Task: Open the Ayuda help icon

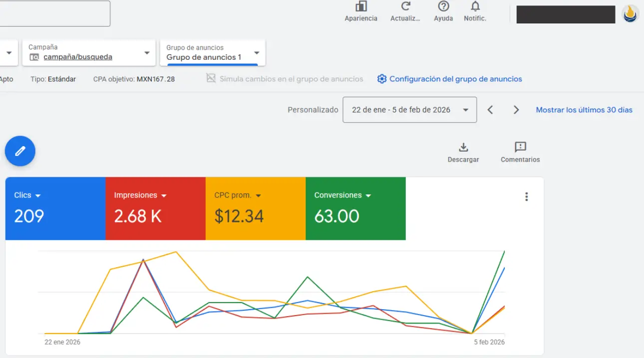Action: coord(443,7)
